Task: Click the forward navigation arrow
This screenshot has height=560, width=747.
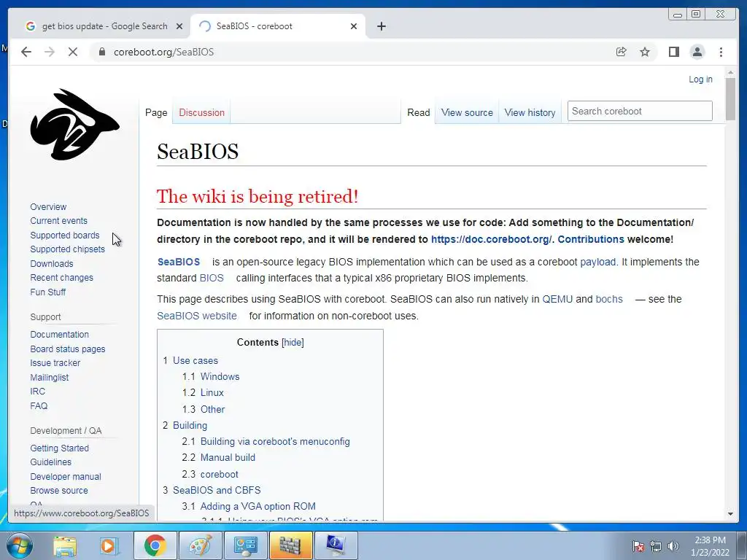Action: pos(50,52)
